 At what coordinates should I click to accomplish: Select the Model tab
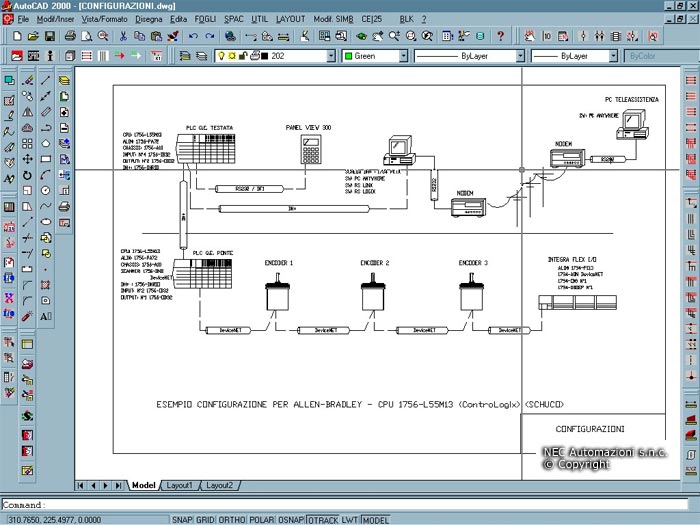click(x=144, y=485)
